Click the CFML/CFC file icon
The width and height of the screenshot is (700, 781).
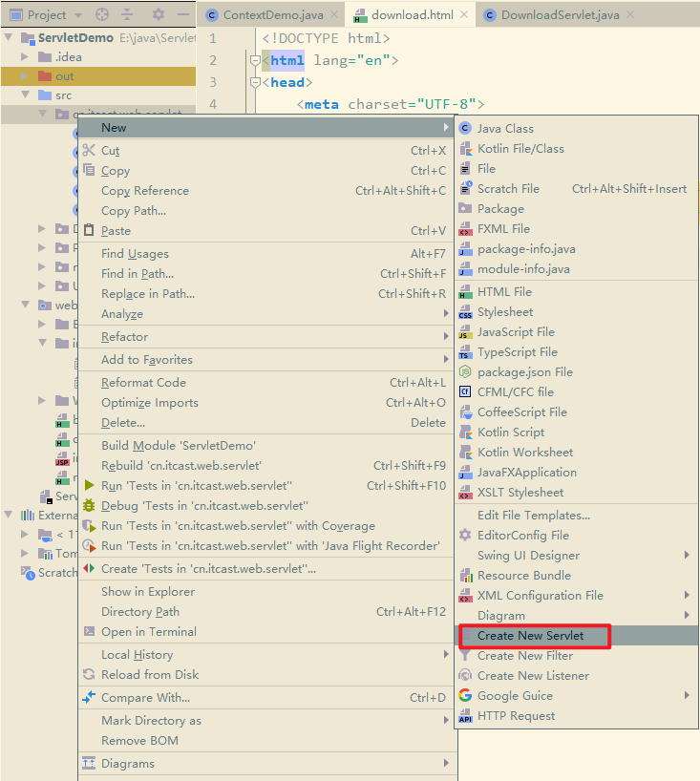(x=465, y=391)
